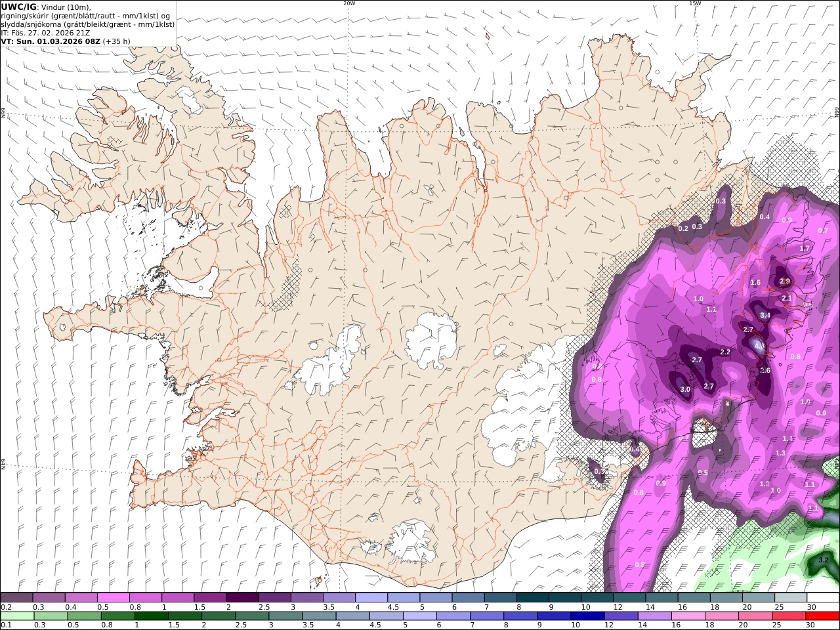840x630 pixels.
Task: Click the 1.7 snowfall value on the map
Action: [805, 249]
